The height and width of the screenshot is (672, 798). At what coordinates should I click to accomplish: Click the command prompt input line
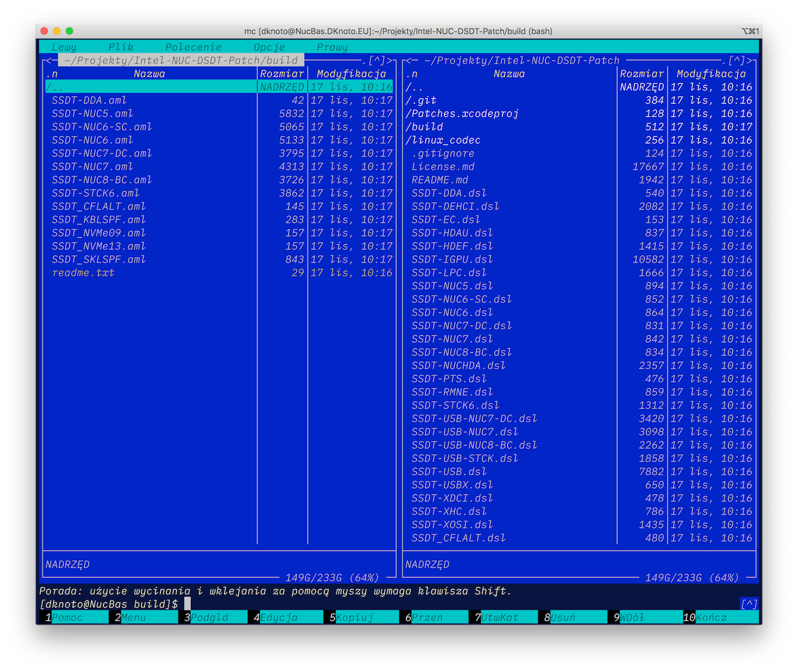(x=390, y=604)
